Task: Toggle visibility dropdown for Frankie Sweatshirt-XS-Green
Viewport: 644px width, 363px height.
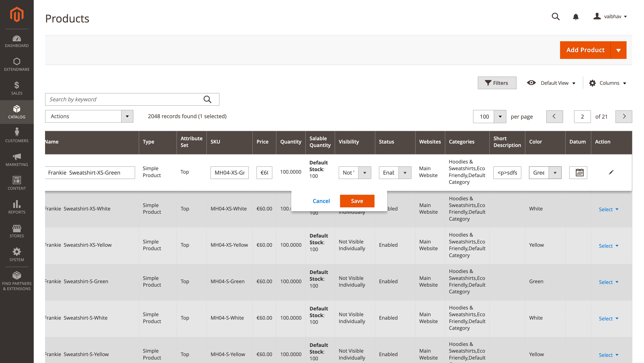Action: point(365,172)
